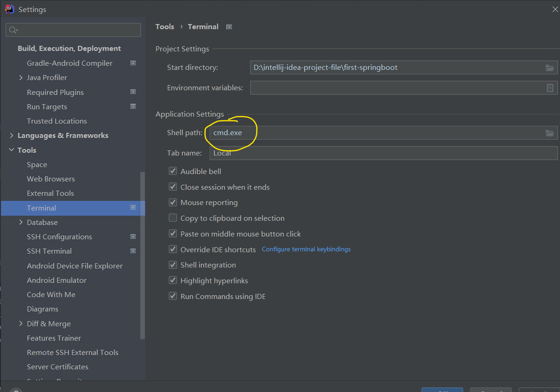Screen dimensions: 560x392
Task: Open Android Device File Explorer settings
Action: [75, 266]
